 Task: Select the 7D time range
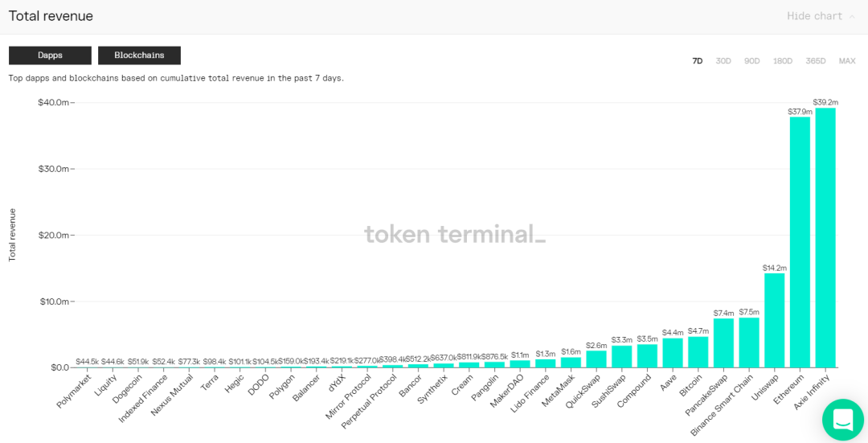click(698, 61)
